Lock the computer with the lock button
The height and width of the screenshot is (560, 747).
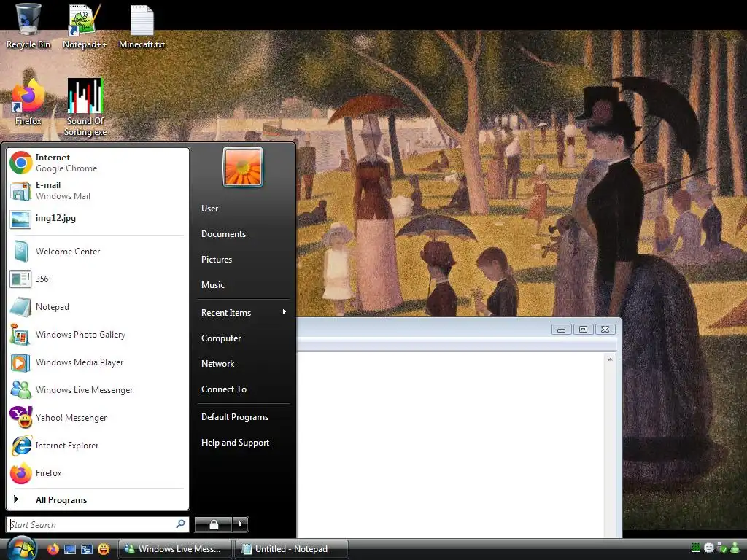coord(214,524)
